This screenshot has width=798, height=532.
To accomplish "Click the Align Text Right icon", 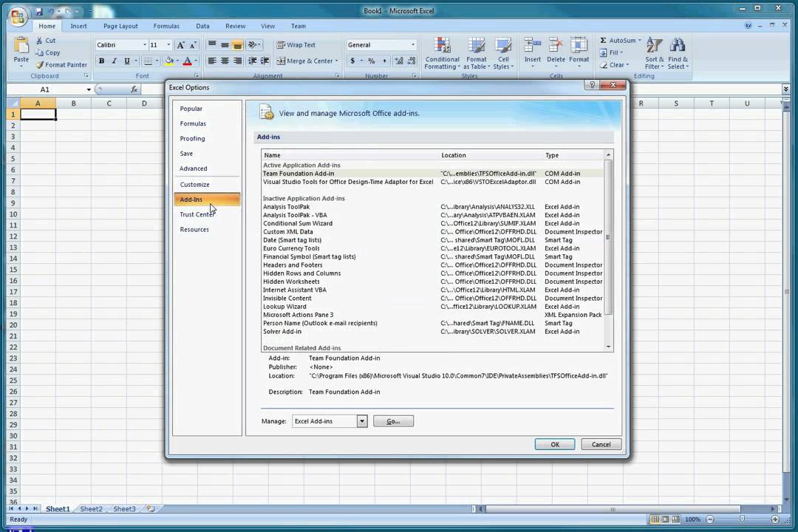I will click(x=237, y=61).
